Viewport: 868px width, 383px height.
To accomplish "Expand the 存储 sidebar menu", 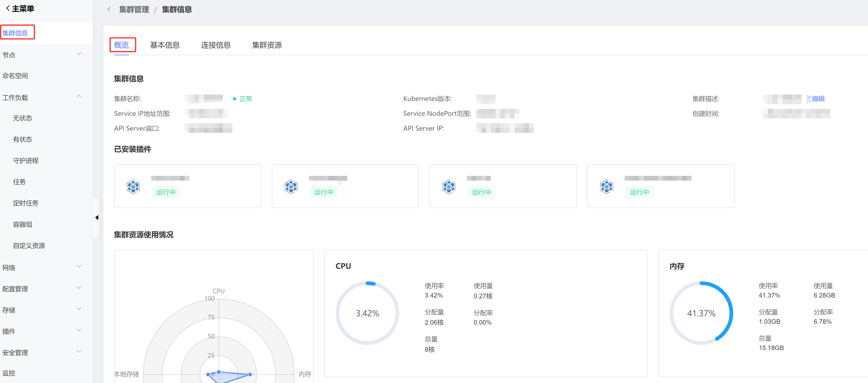I will (x=79, y=309).
